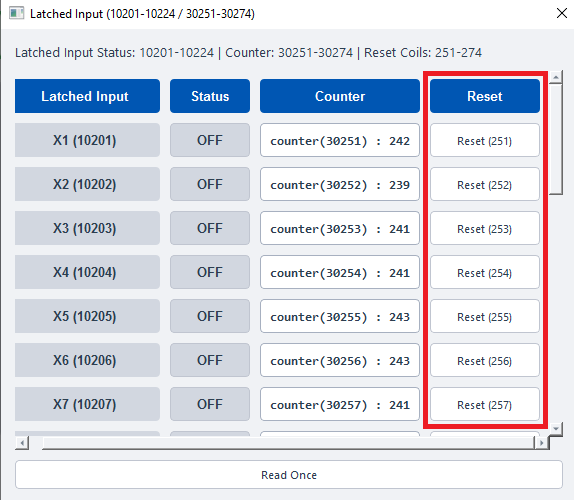Select the X2 (10202) label

(87, 184)
